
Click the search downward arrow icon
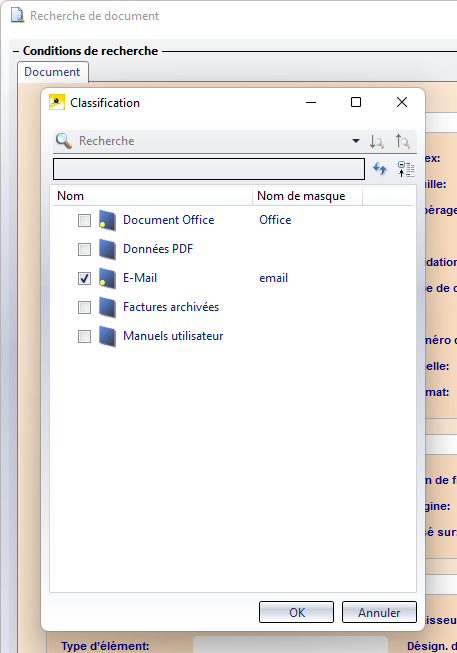377,142
